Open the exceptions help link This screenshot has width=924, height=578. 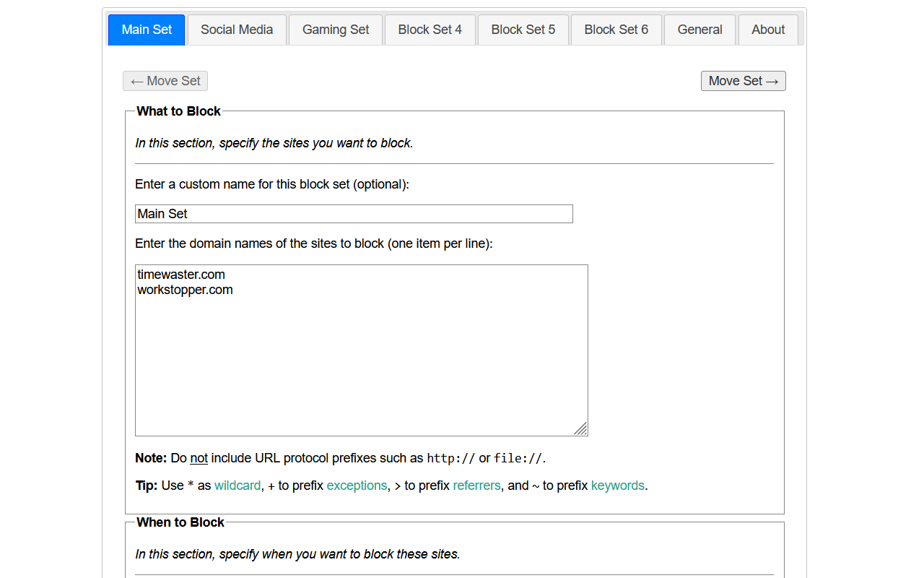[357, 486]
